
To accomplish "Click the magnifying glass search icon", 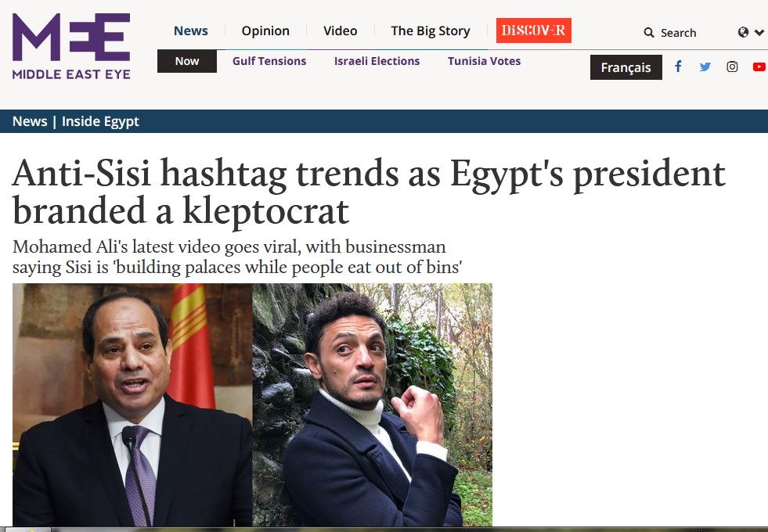I will point(649,33).
